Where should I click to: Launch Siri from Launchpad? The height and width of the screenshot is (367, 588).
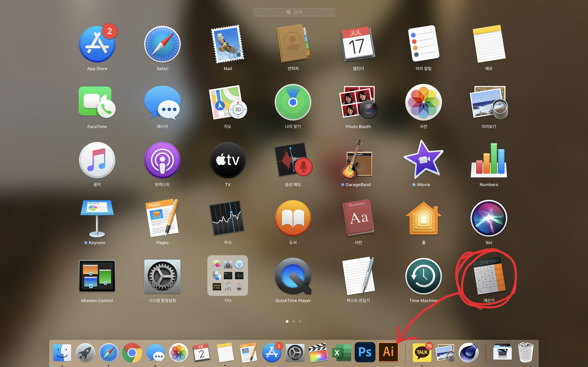coord(489,218)
